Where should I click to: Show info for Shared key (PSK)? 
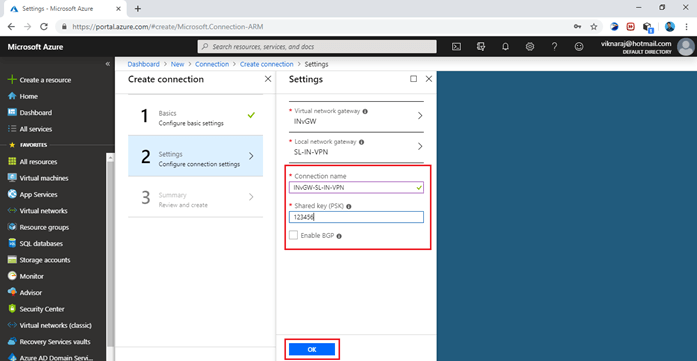(349, 207)
